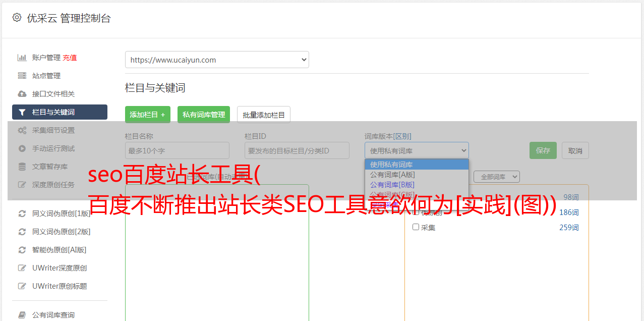The width and height of the screenshot is (644, 321).
Task: Open 文章暂存库 via its database icon
Action: tap(22, 167)
